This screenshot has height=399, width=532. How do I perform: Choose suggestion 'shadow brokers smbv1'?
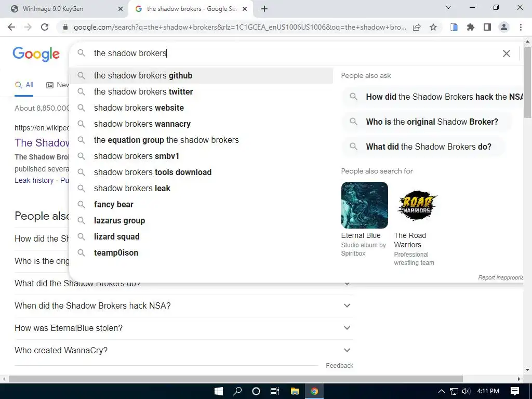(201, 156)
